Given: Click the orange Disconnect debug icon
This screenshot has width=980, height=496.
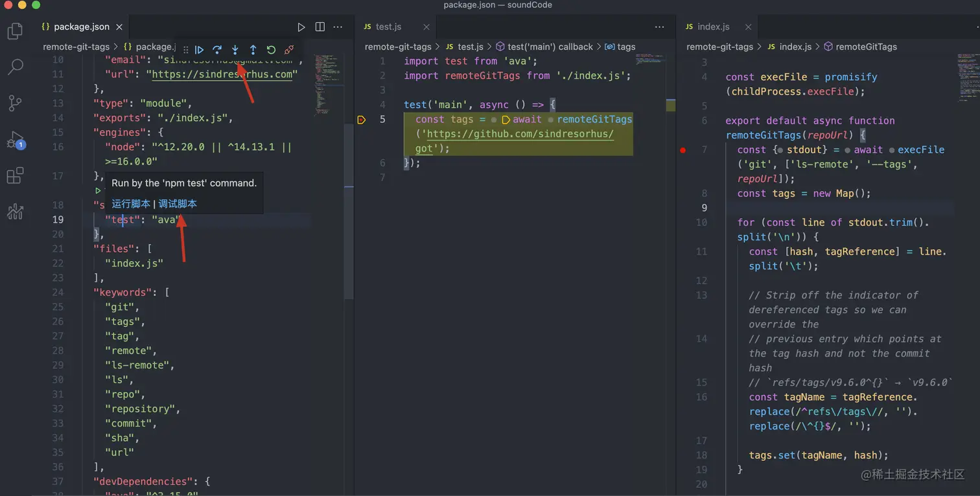Looking at the screenshot, I should click(x=289, y=50).
